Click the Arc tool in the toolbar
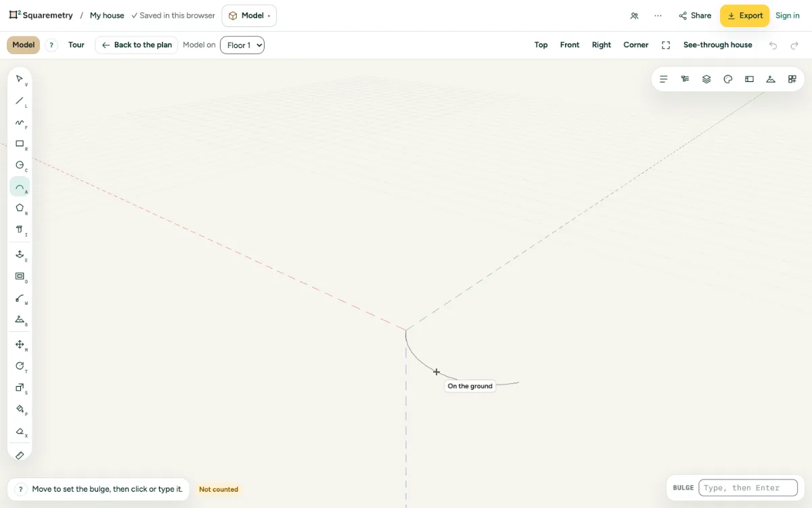The width and height of the screenshot is (812, 508). (20, 187)
